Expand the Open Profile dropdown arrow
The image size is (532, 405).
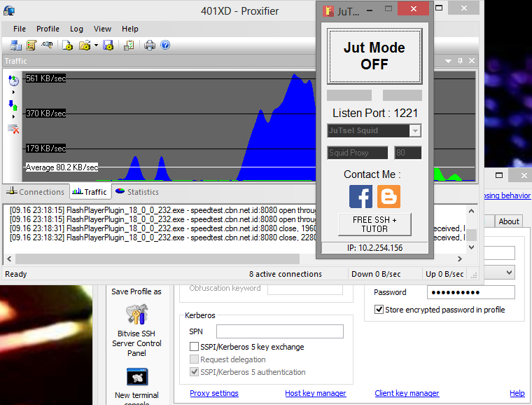pyautogui.click(x=96, y=45)
